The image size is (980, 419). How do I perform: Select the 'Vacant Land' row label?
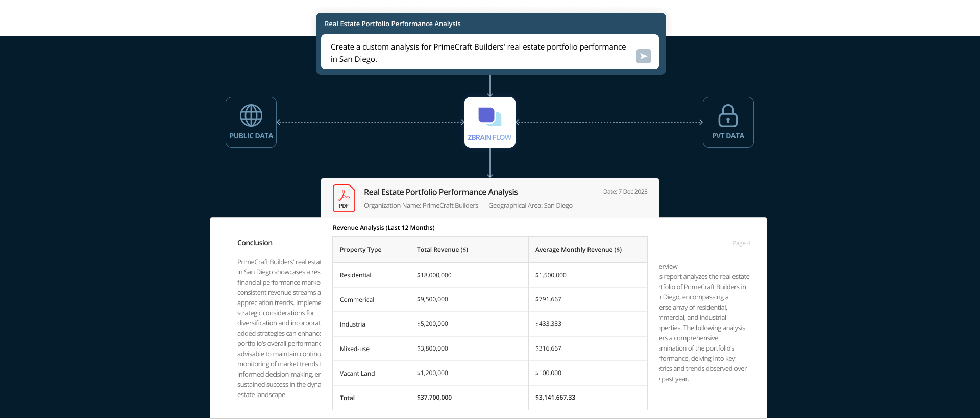[x=357, y=374]
